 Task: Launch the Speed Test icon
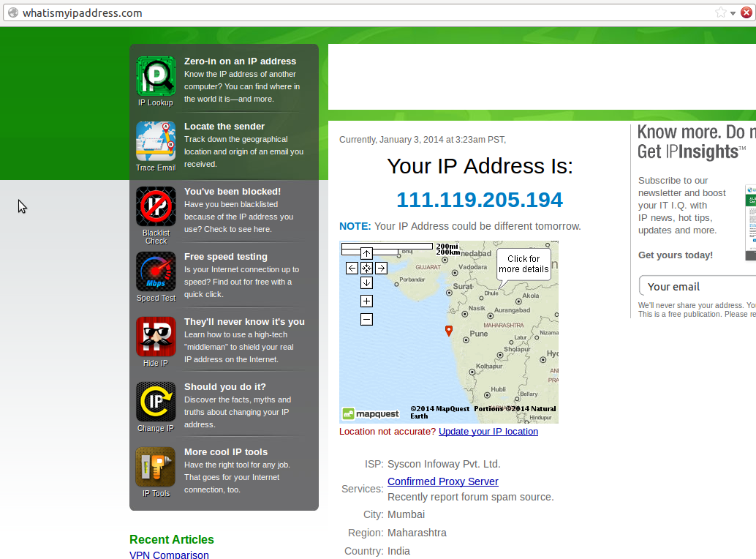click(156, 271)
